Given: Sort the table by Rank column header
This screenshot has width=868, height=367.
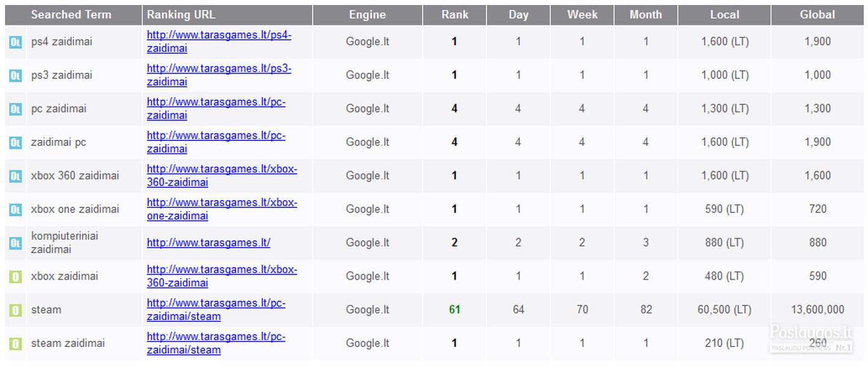Looking at the screenshot, I should click(x=454, y=15).
